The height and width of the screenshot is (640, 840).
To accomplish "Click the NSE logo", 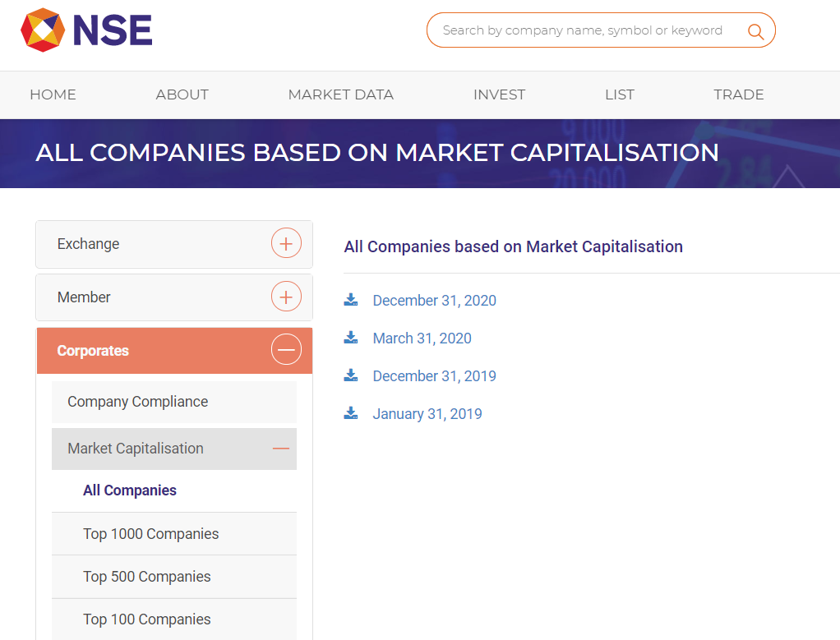I will (x=86, y=30).
